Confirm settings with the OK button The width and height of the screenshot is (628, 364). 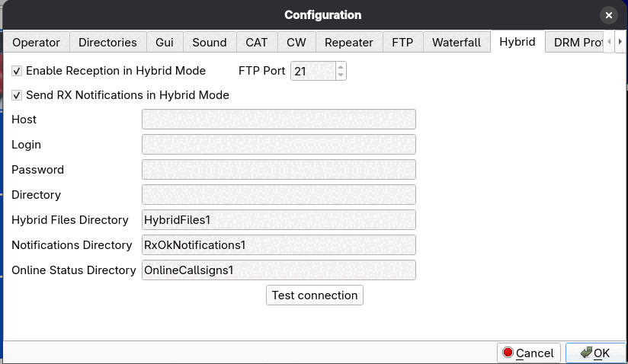coord(595,353)
